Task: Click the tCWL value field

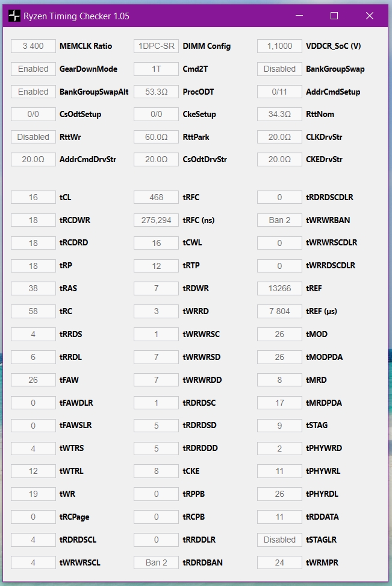Action: (156, 243)
